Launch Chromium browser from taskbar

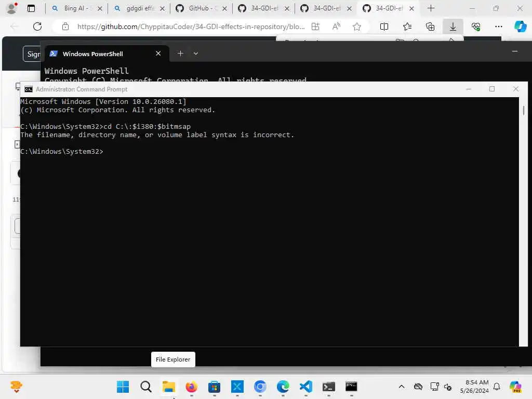coord(260,387)
